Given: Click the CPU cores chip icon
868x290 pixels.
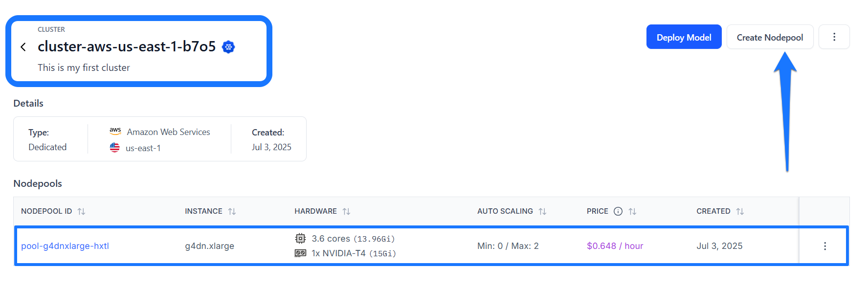Looking at the screenshot, I should click(x=300, y=238).
